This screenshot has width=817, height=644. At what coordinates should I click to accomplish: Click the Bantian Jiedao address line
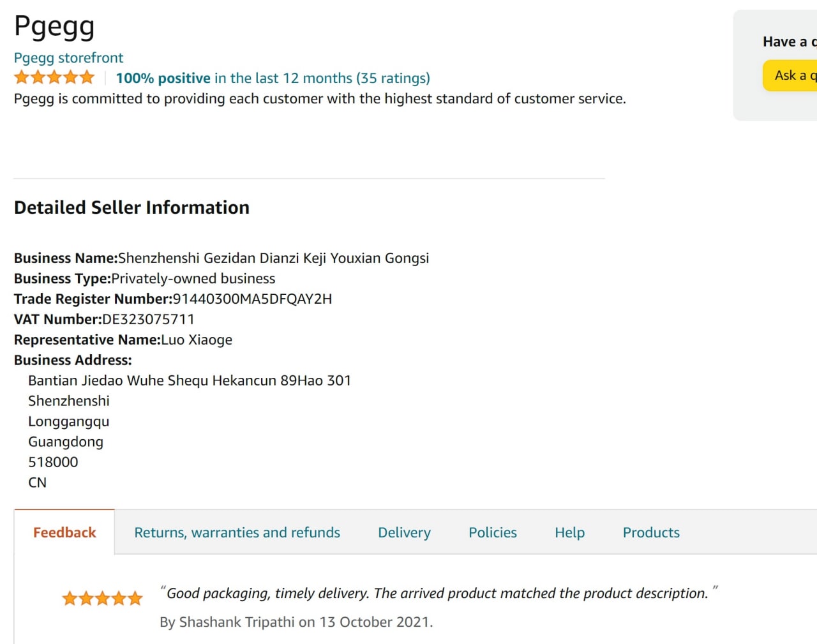pos(190,380)
